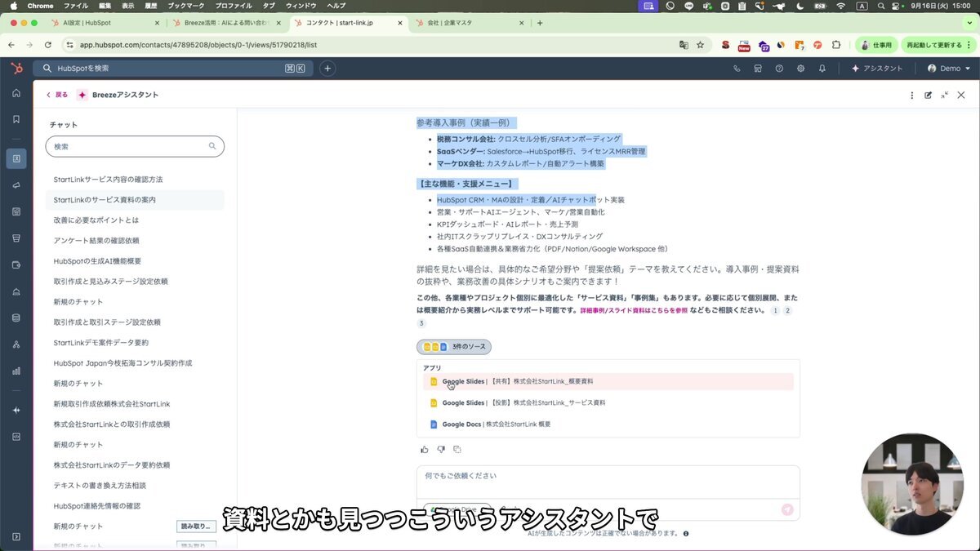Viewport: 980px width, 551px height.
Task: Expand the 3件のソース sources chip
Action: (454, 346)
